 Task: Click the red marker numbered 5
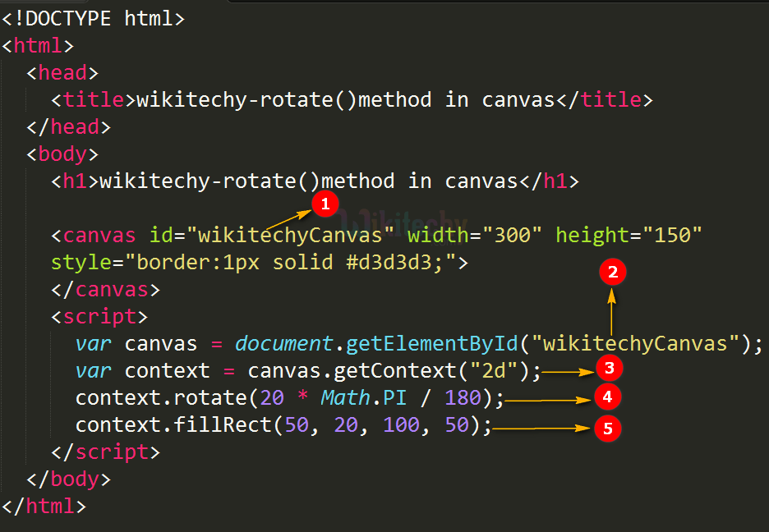pyautogui.click(x=608, y=428)
